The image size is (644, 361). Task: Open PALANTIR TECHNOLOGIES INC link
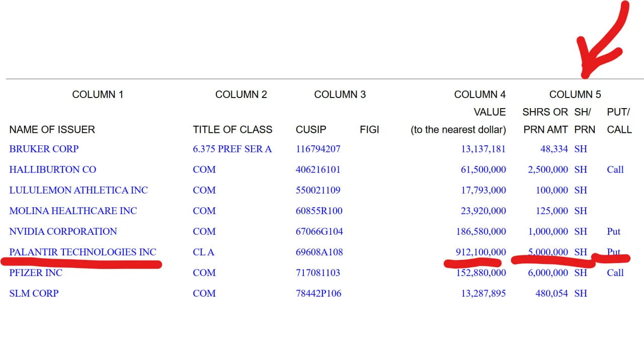pos(83,252)
